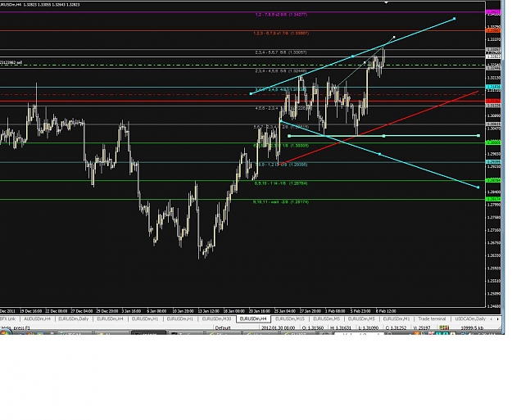Click the magenta '1,2 - 7,8,9' 8/8 level label
This screenshot has height=420, width=512.
281,15
